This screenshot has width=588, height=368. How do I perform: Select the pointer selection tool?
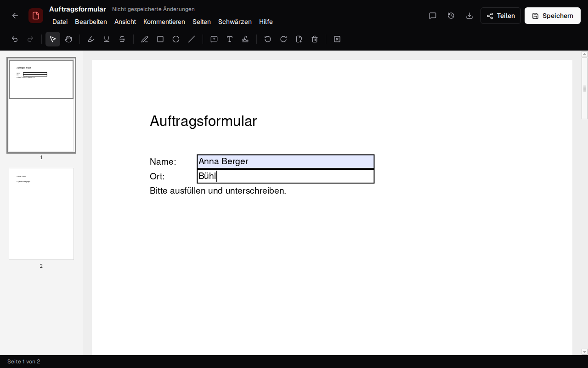pos(53,39)
